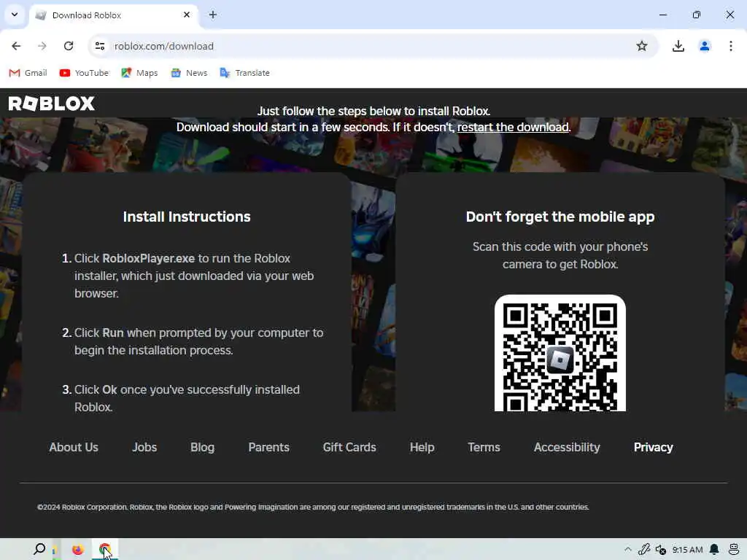The image size is (747, 560).
Task: Open the Chrome downloads icon
Action: coord(678,46)
